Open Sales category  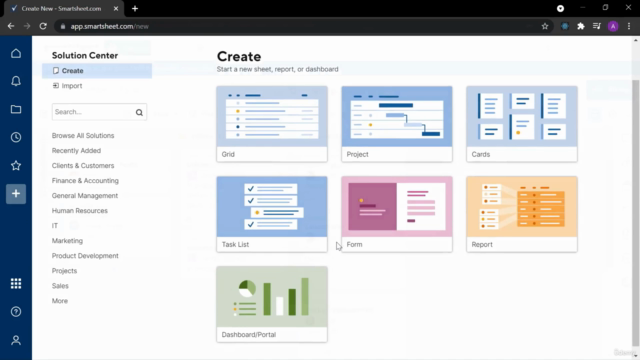60,286
